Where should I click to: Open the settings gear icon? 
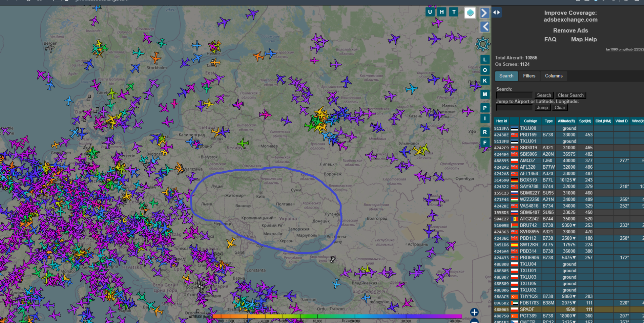click(x=482, y=44)
